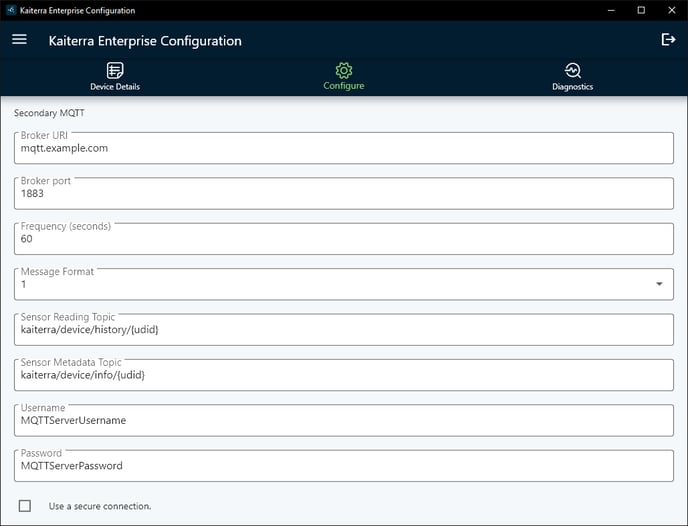Focus the Password input field
The image size is (688, 526).
pyautogui.click(x=344, y=466)
